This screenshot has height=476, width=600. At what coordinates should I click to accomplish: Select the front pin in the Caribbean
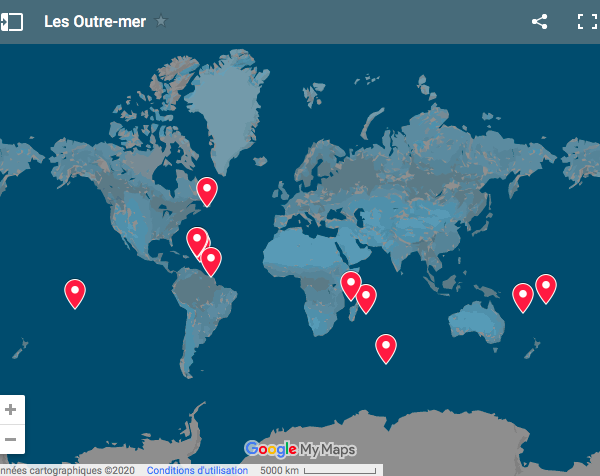pos(197,240)
